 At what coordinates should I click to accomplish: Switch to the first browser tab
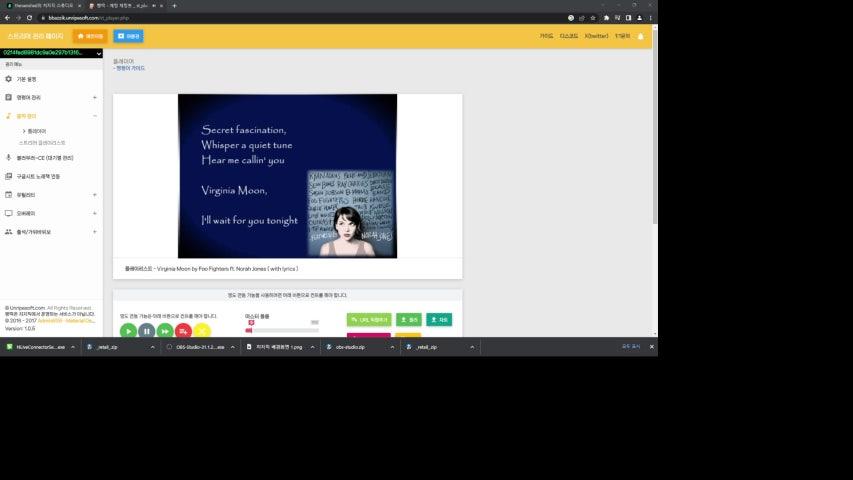[43, 5]
